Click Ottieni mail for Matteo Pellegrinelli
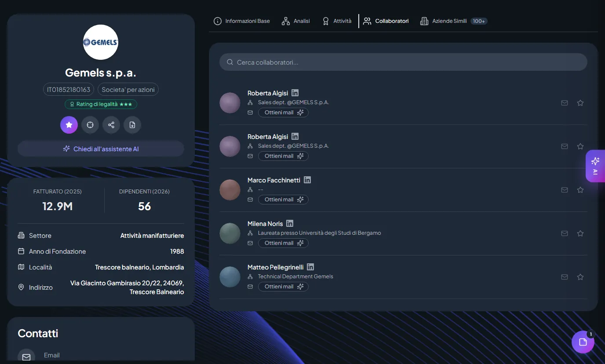Screen dimensions: 605x364 (x=283, y=287)
